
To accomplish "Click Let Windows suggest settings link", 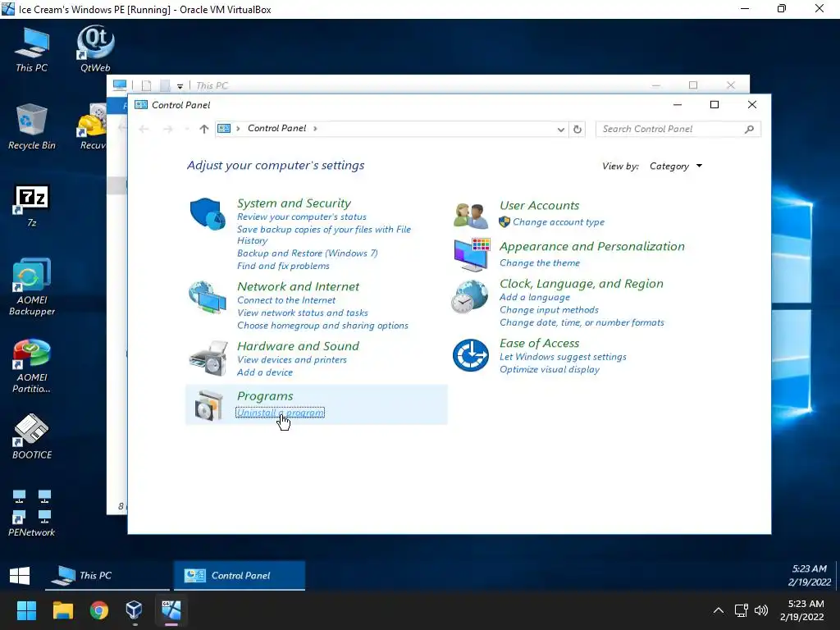I will tap(563, 357).
